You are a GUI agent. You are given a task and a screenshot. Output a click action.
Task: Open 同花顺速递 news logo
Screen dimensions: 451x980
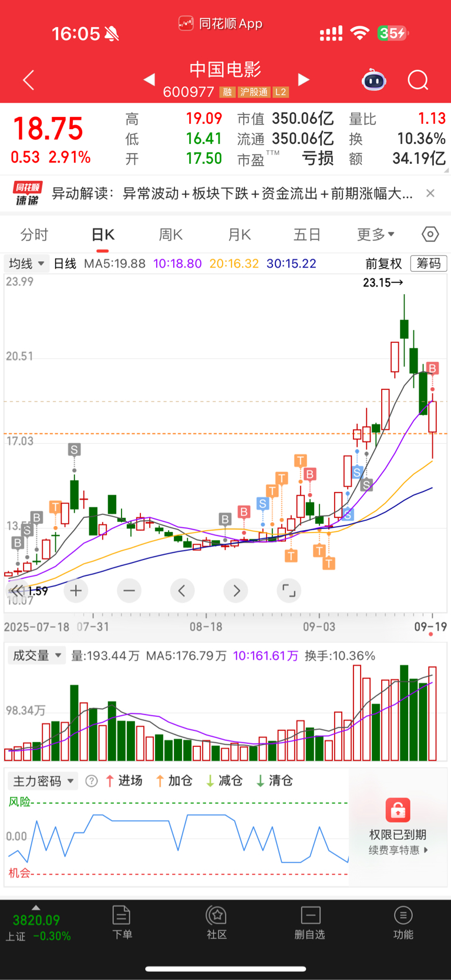pyautogui.click(x=28, y=193)
